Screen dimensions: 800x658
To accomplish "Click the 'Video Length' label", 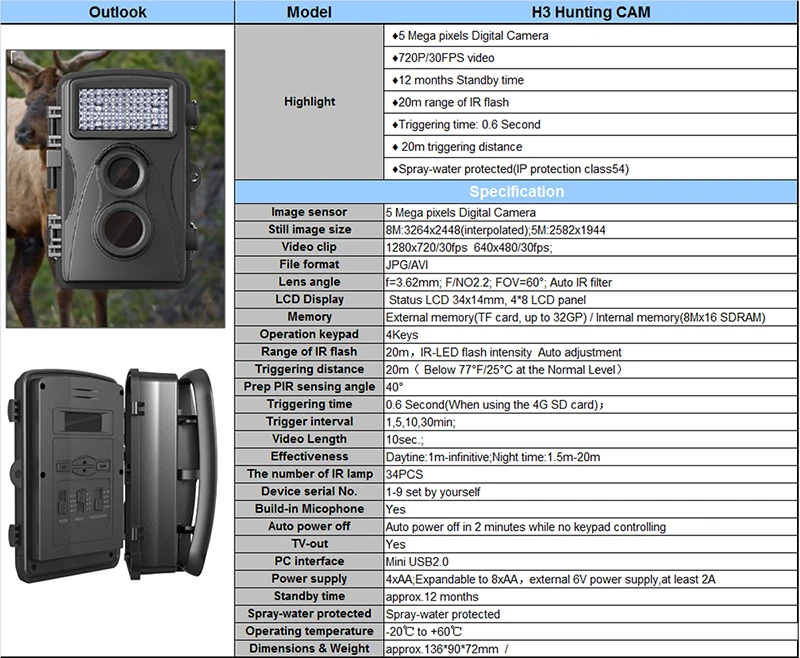I will point(309,439).
